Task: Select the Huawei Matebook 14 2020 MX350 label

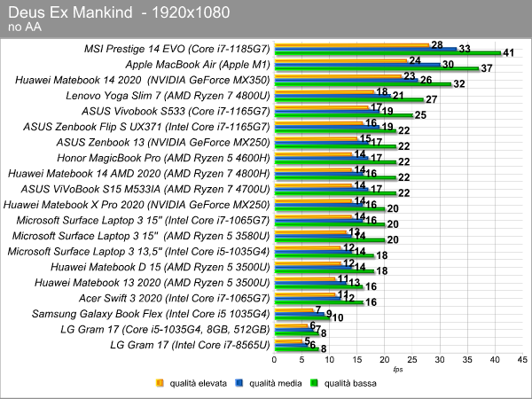Action: [143, 80]
